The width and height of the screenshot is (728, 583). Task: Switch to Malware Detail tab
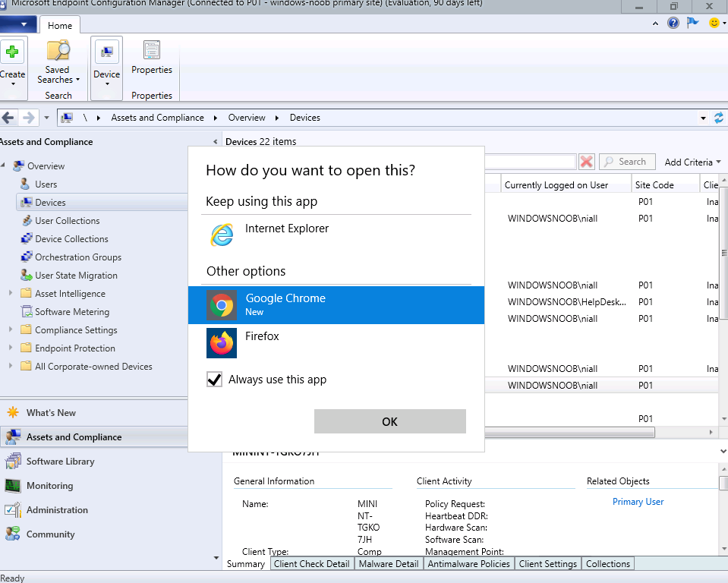(x=389, y=563)
